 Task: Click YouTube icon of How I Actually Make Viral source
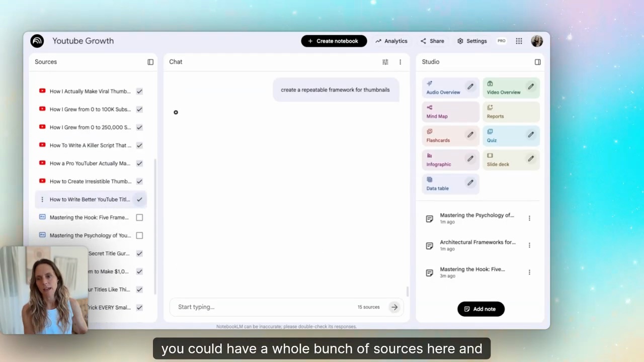tap(42, 91)
